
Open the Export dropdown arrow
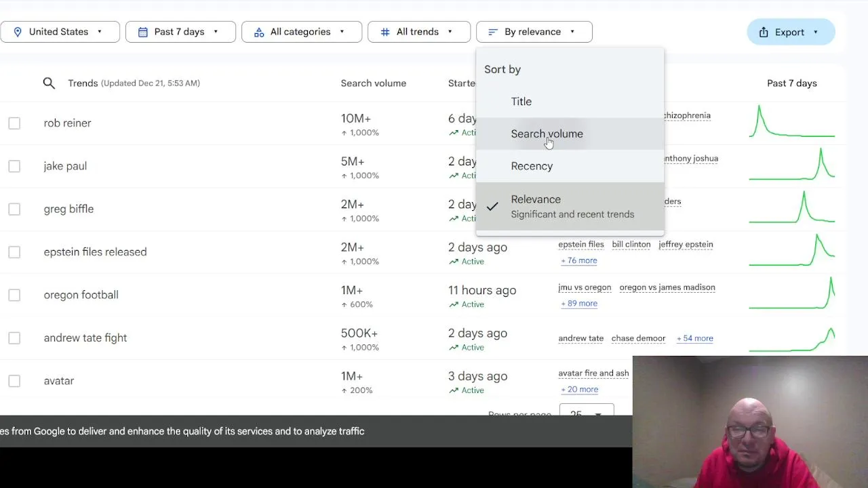click(815, 32)
